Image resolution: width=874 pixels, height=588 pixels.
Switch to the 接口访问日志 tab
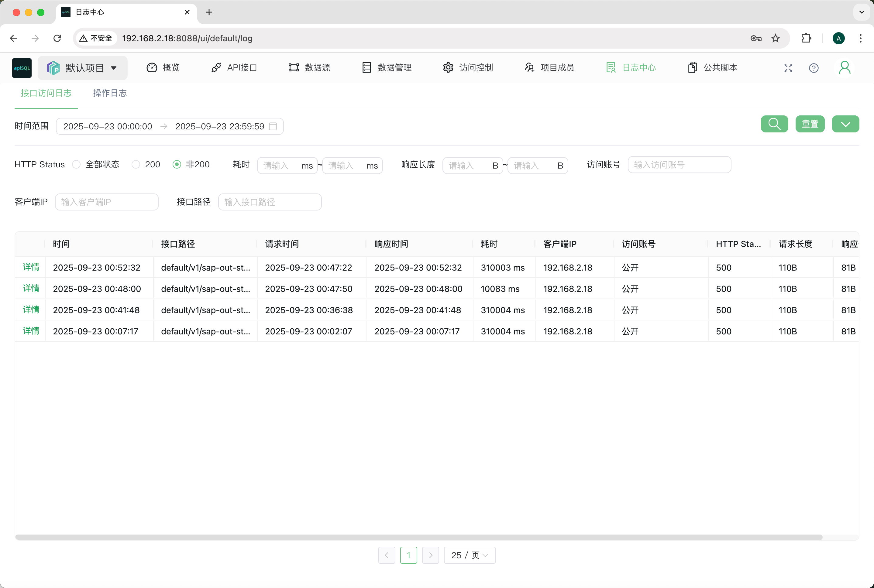[46, 93]
